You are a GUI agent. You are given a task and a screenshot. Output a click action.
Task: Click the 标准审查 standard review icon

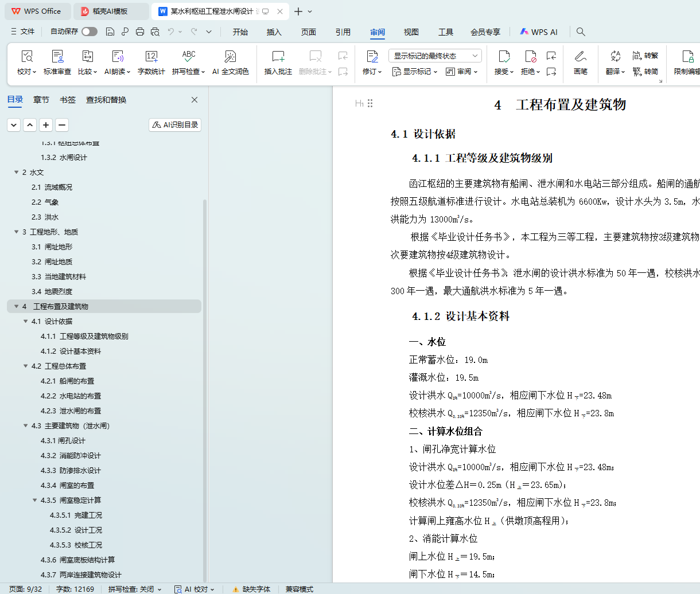57,57
